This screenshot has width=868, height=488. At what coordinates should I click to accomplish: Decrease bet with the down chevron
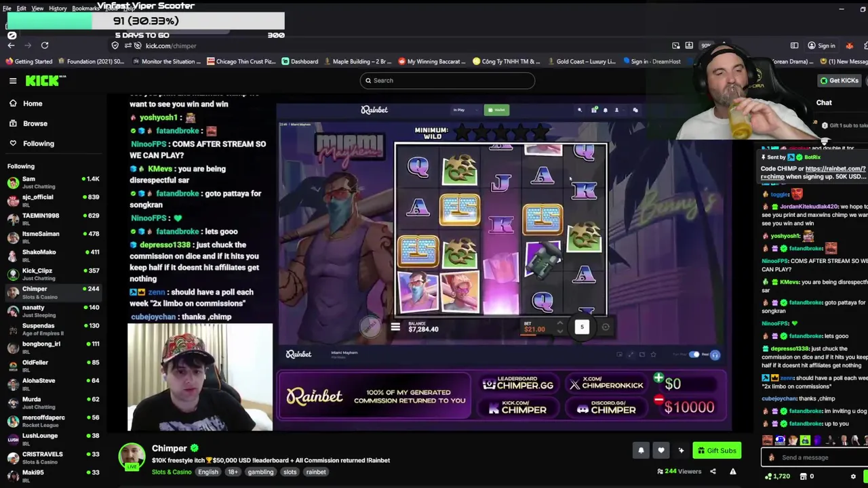tap(559, 331)
